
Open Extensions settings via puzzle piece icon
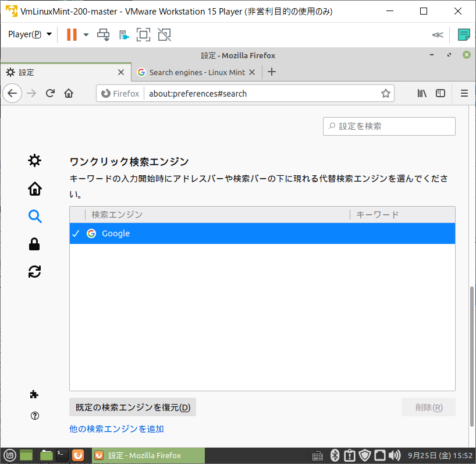(x=34, y=395)
